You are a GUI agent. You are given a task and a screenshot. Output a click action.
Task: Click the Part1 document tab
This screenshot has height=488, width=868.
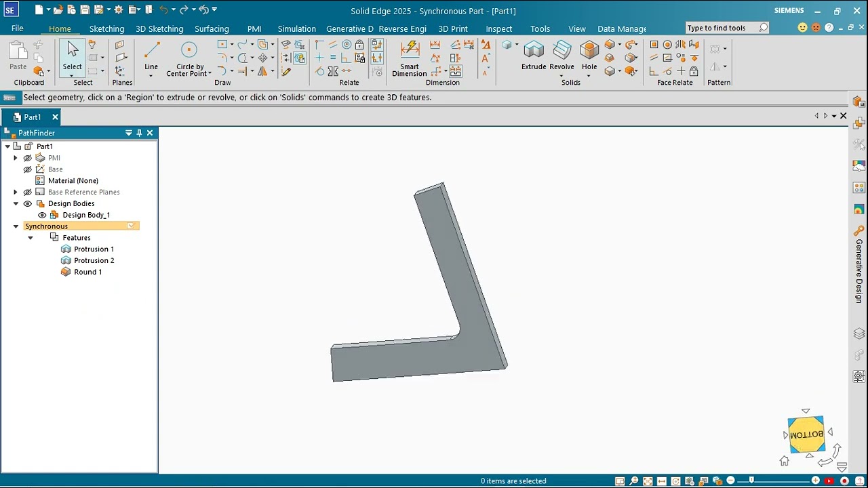coord(33,117)
